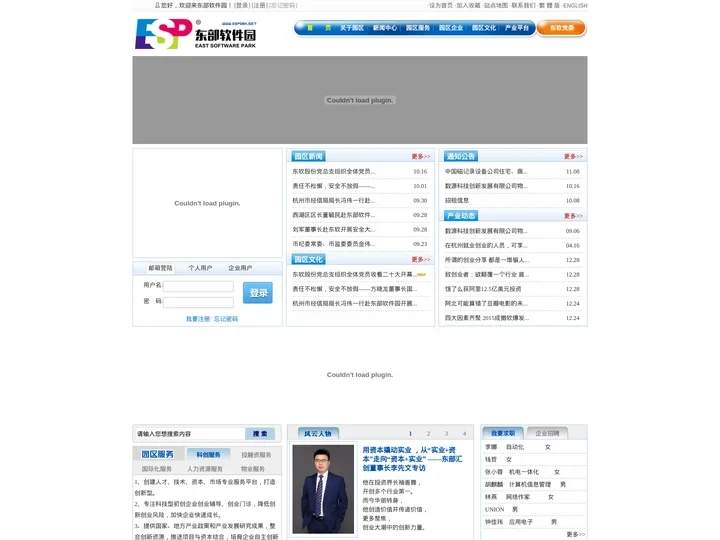Open article 用资本撬动实业 headline
The width and height of the screenshot is (720, 540).
point(412,459)
